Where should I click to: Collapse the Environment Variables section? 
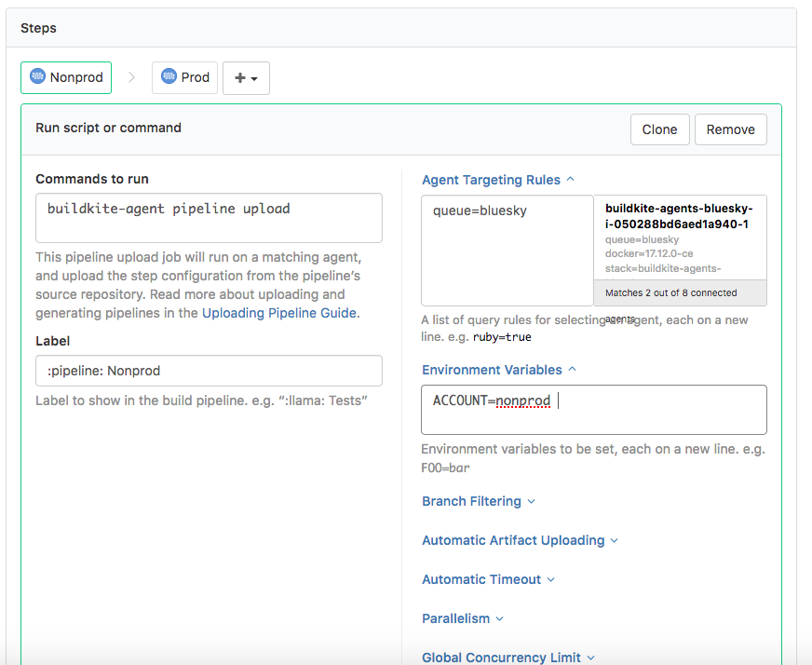click(571, 369)
